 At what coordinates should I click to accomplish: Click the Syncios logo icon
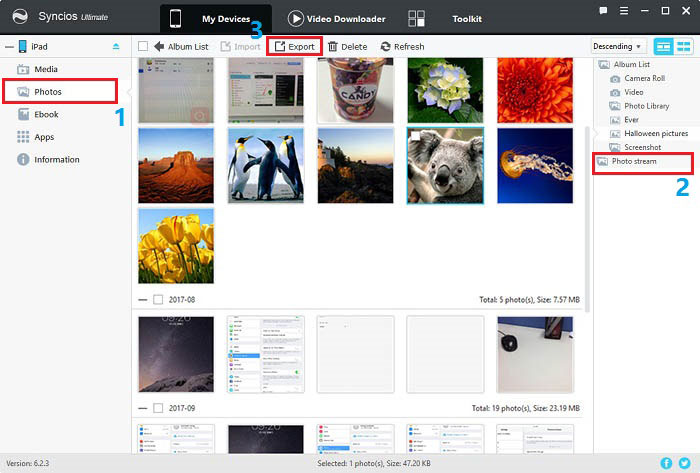(20, 17)
